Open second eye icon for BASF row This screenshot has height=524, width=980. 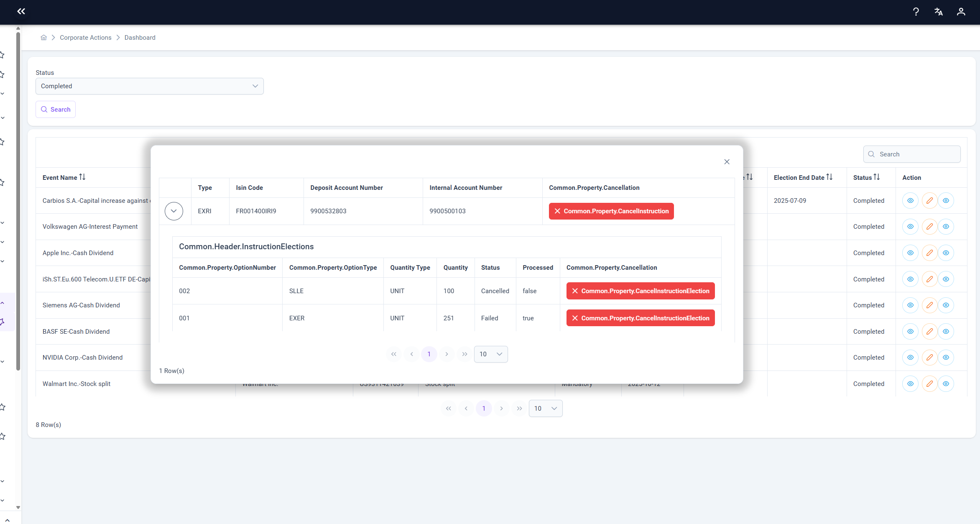[x=946, y=332]
